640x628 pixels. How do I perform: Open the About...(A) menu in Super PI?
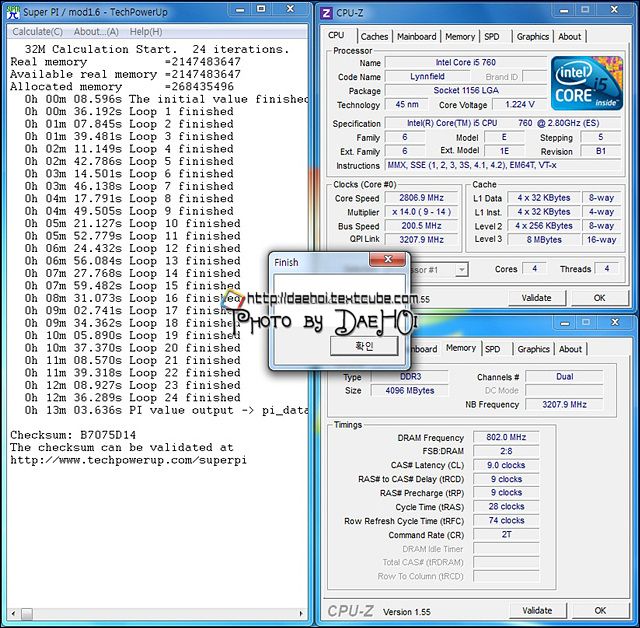point(96,32)
